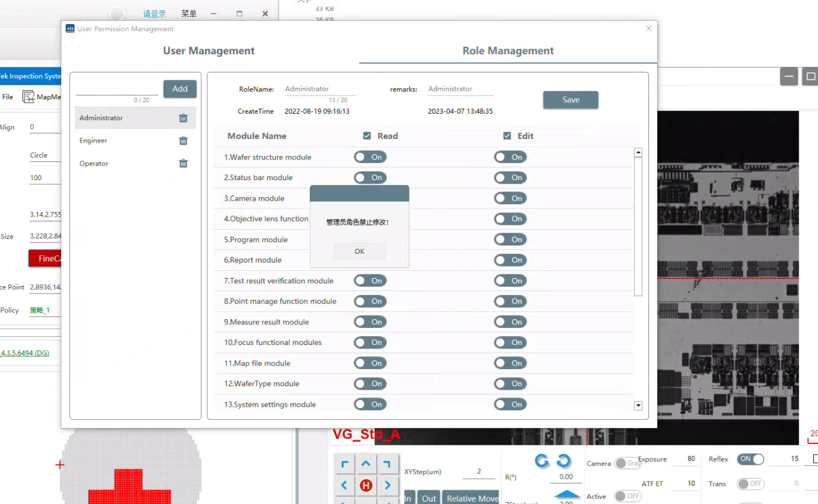Select the Engineer role in list
This screenshot has height=504, width=818.
point(135,141)
